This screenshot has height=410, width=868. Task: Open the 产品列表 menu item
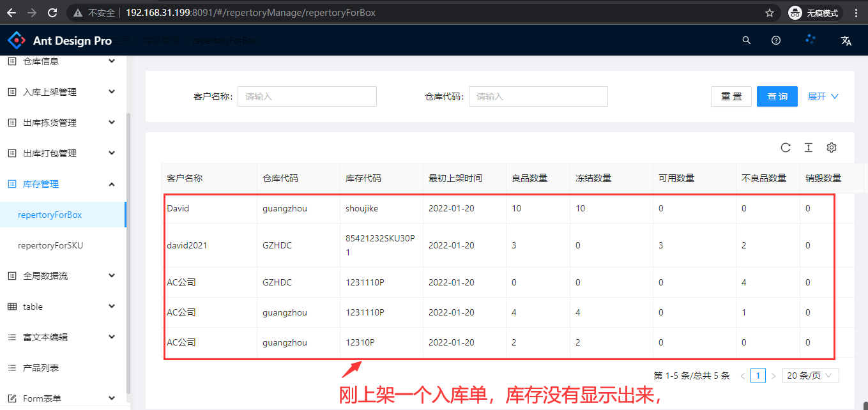pyautogui.click(x=41, y=368)
